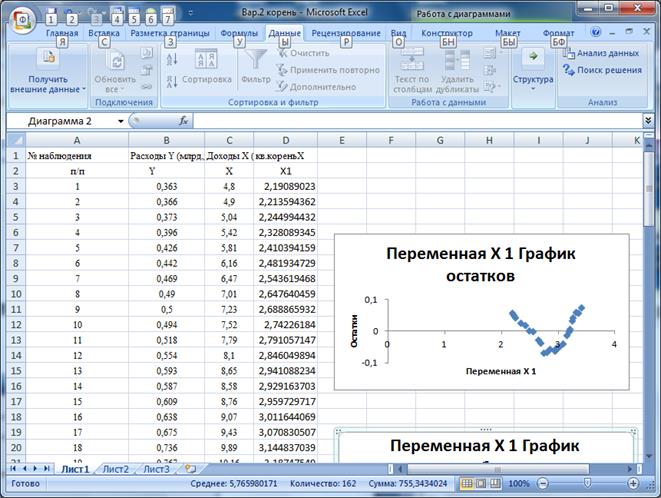Open Customize Quick Access Toolbar arrow
The image size is (661, 498).
[191, 13]
